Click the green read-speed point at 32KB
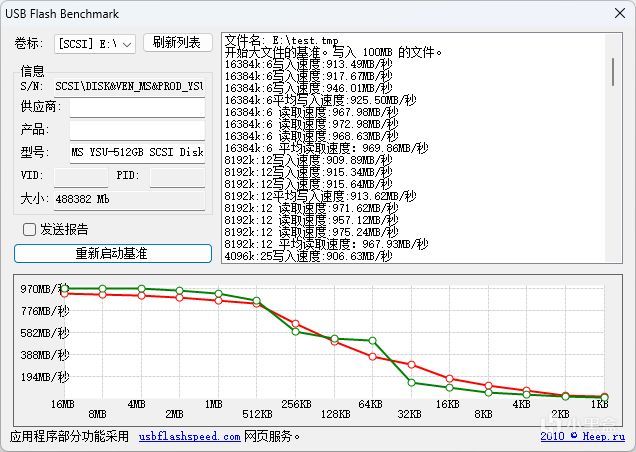This screenshot has width=636, height=452. [x=411, y=383]
